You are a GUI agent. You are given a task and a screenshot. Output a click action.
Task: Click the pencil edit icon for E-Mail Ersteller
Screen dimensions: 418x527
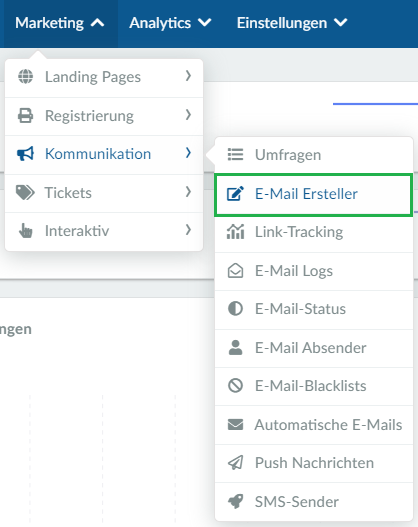point(235,194)
